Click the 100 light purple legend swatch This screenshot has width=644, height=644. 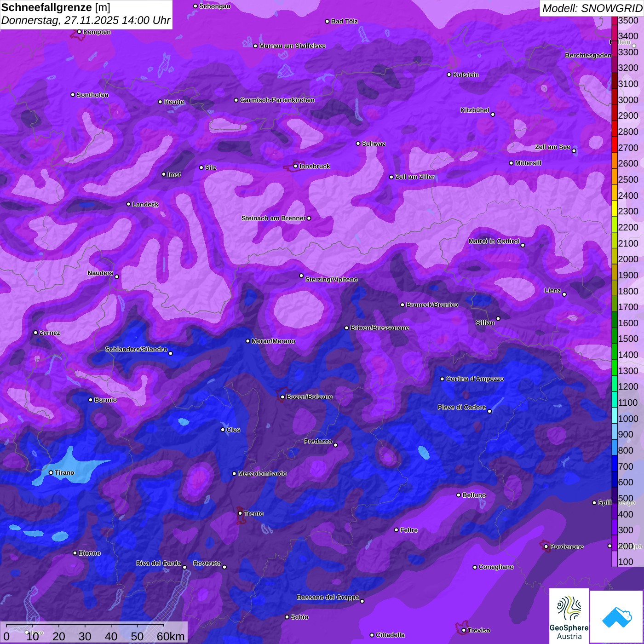615,559
